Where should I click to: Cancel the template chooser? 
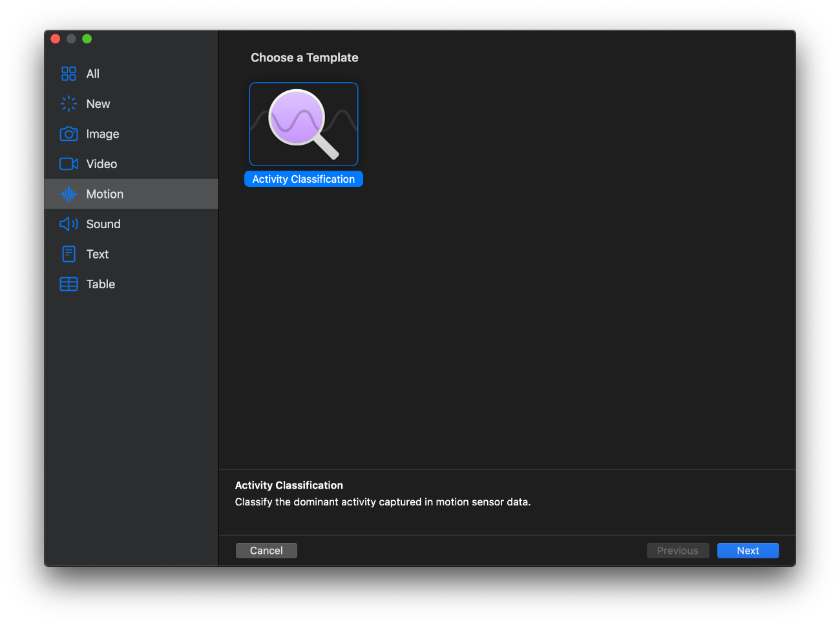coord(266,551)
